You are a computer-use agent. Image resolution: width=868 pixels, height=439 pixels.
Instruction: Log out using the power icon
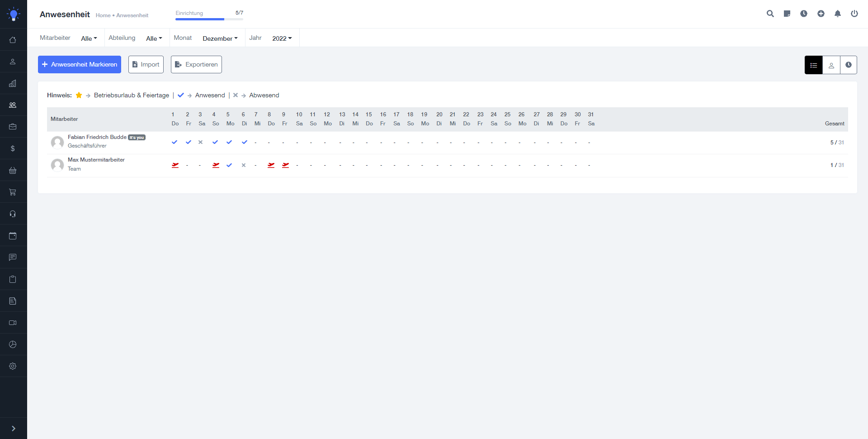[854, 14]
